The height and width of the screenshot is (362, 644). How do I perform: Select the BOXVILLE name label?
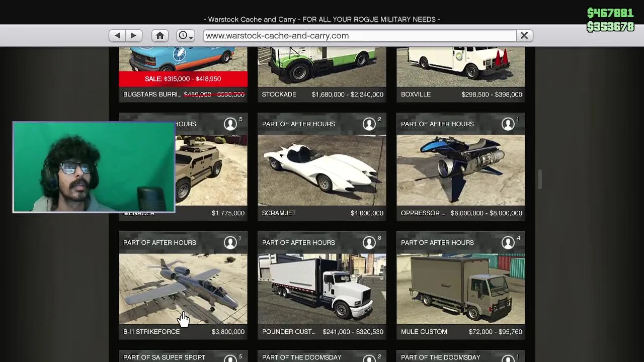click(416, 95)
